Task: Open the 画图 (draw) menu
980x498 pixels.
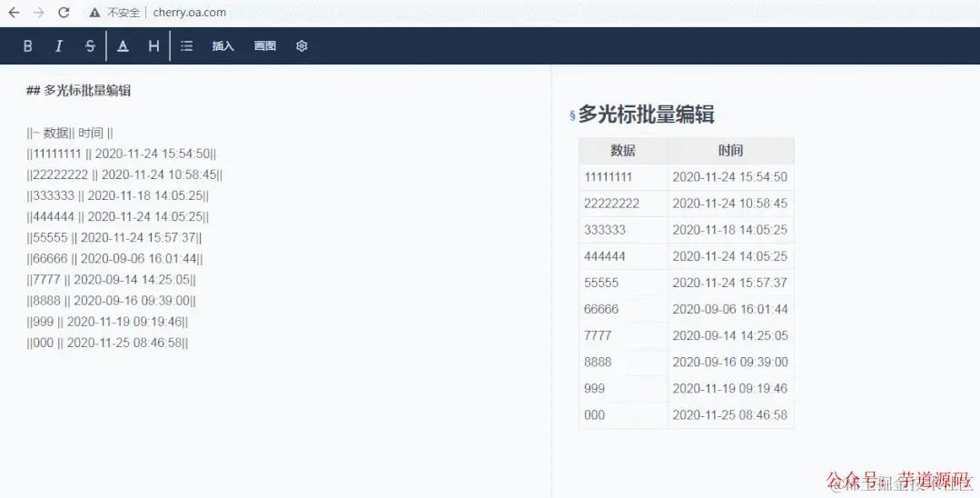Action: click(x=265, y=45)
